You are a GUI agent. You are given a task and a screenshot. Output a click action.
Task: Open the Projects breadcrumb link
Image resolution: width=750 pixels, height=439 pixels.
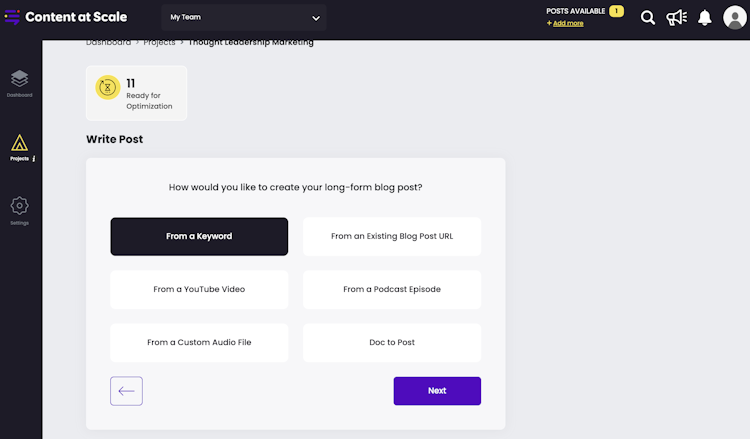click(x=159, y=43)
